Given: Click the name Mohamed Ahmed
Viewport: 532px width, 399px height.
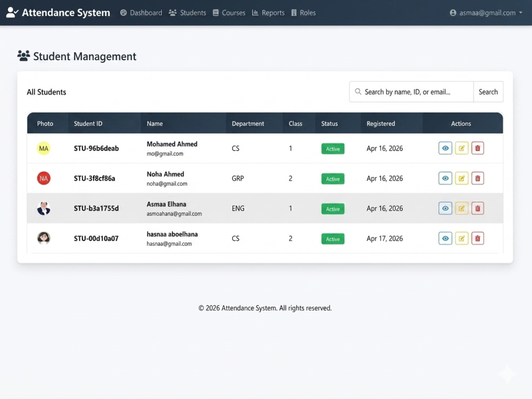Looking at the screenshot, I should click(172, 144).
